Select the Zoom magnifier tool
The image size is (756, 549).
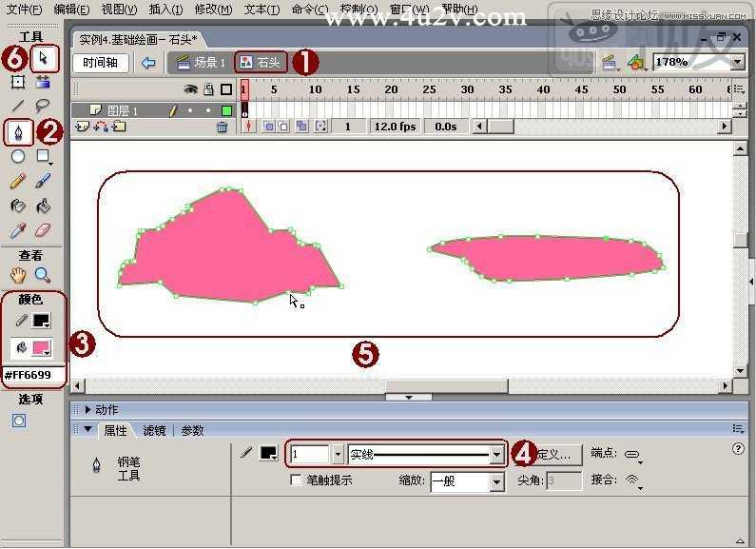(x=43, y=275)
